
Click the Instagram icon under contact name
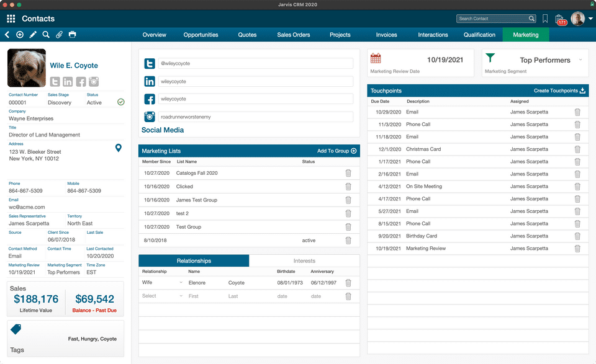pyautogui.click(x=94, y=82)
